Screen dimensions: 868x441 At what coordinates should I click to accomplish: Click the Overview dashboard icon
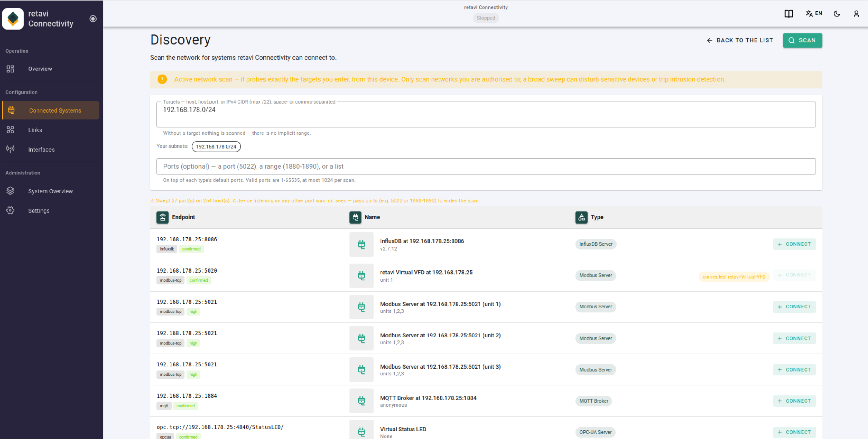click(11, 69)
